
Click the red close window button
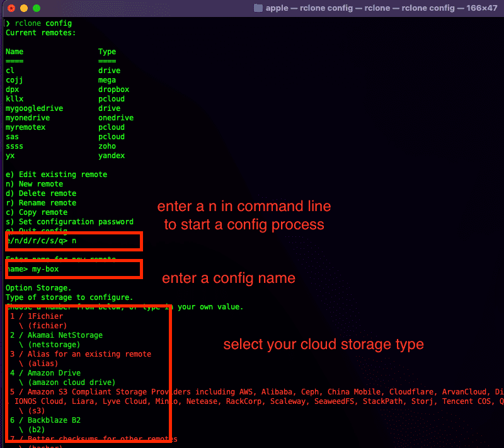coord(11,8)
